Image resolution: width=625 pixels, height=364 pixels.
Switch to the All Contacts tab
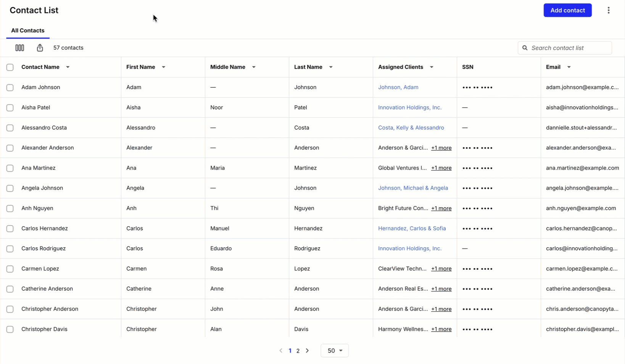27,30
